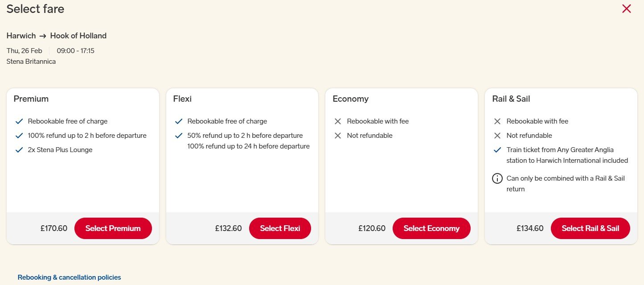Click the checkmark beside 2x Stena Plus Lounge

pyautogui.click(x=19, y=150)
